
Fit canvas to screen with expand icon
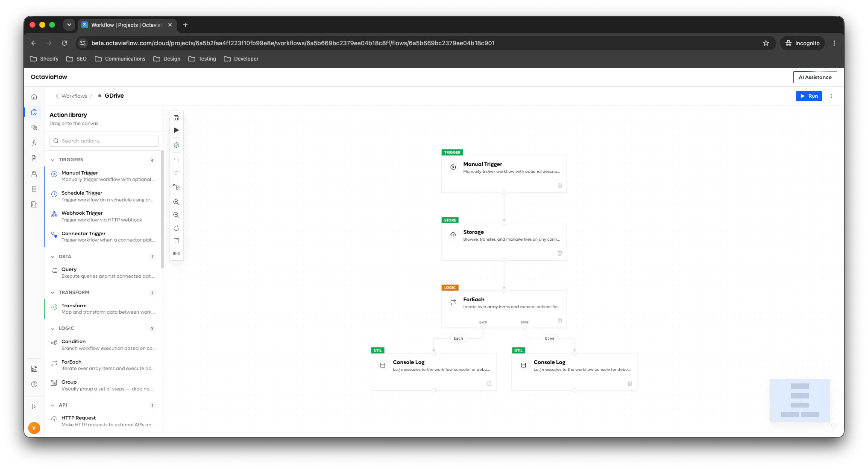(x=176, y=241)
